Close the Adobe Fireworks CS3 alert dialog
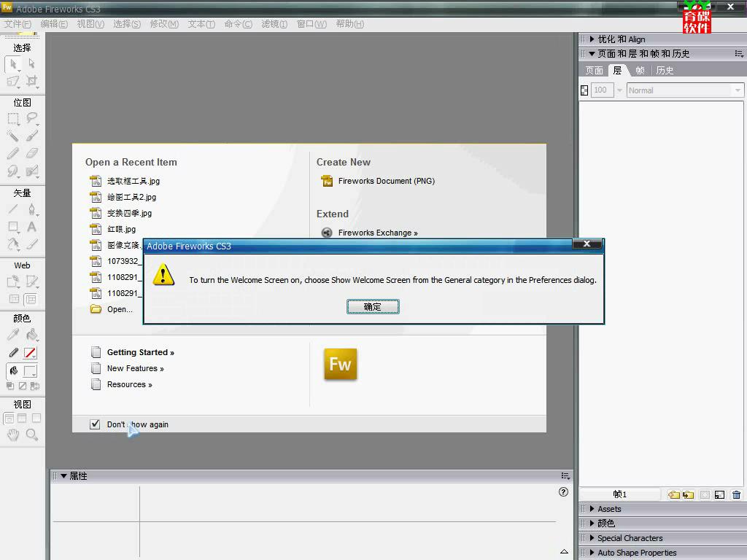This screenshot has height=560, width=747. pyautogui.click(x=587, y=244)
